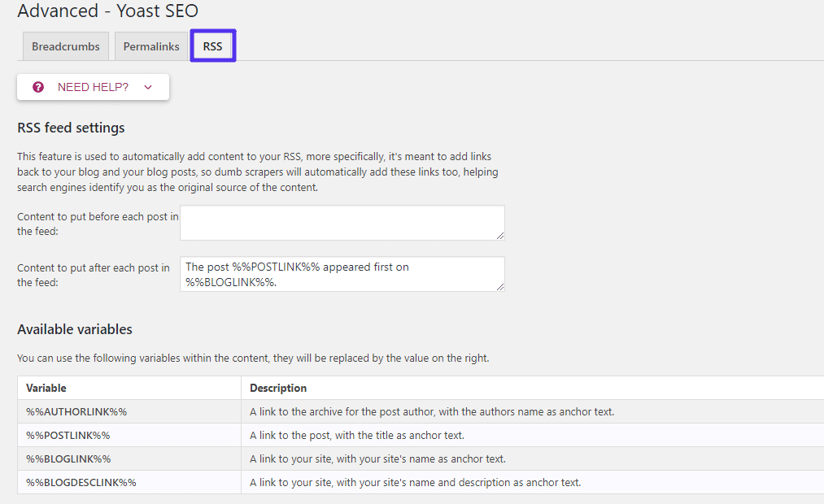Expand the Need Help chevron

coord(148,87)
